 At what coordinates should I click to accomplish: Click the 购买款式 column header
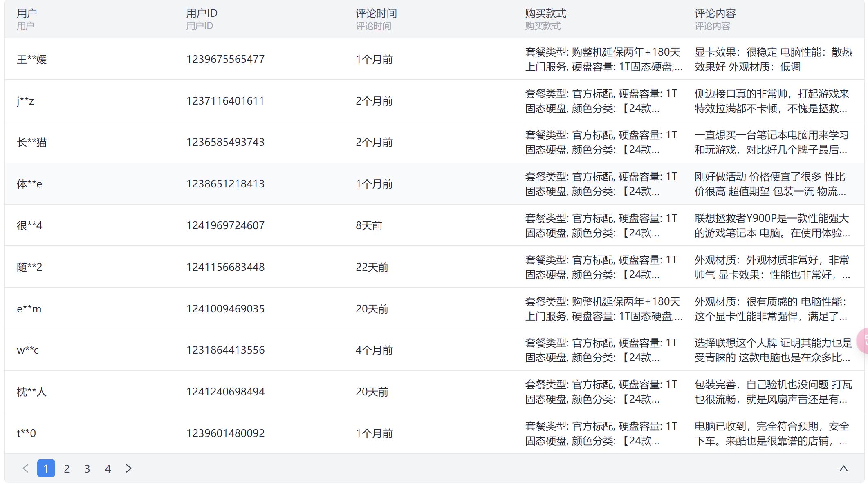click(x=546, y=13)
